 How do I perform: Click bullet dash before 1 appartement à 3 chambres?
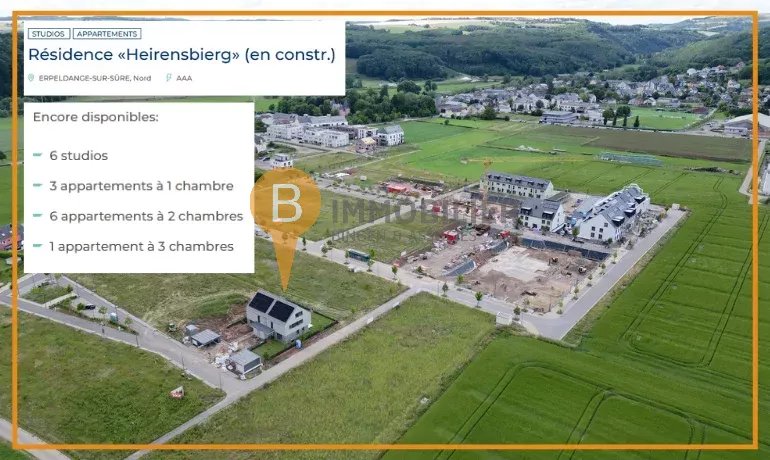click(x=38, y=246)
